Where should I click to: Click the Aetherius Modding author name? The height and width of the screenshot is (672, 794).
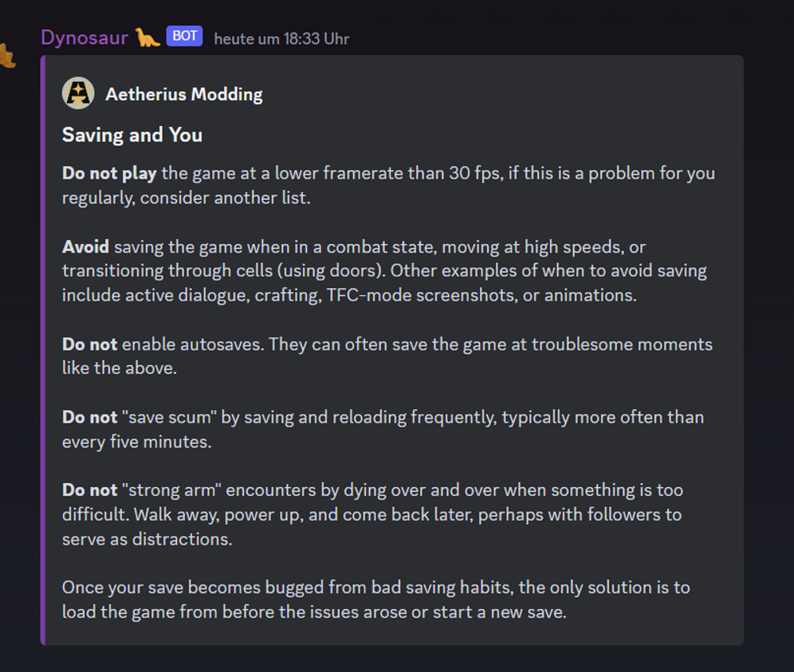point(184,94)
